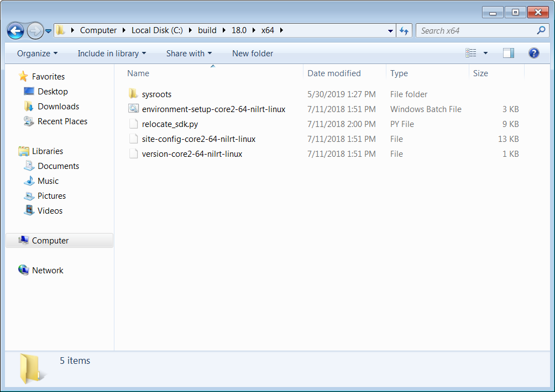
Task: Open Documents library in the sidebar
Action: (58, 166)
